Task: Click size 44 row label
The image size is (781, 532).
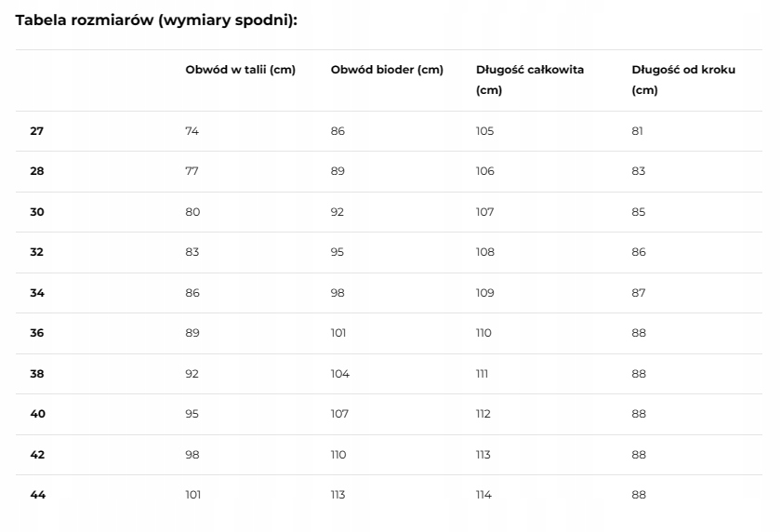Action: point(38,495)
